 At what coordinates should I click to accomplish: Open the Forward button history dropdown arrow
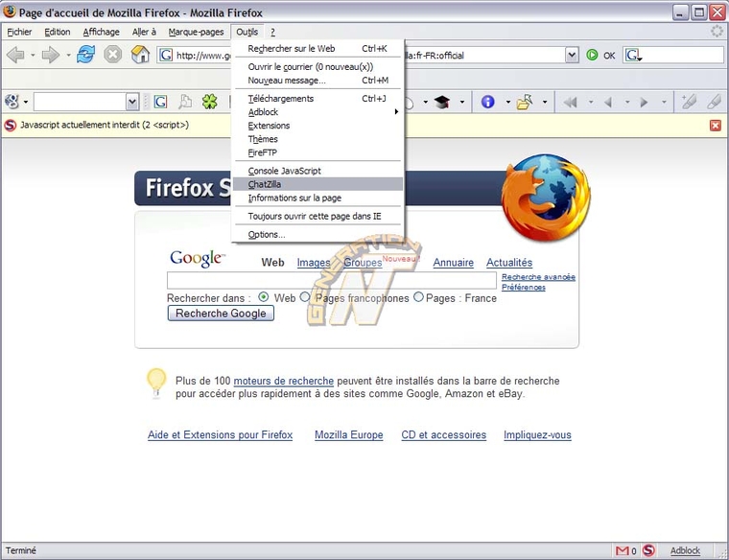[68, 55]
